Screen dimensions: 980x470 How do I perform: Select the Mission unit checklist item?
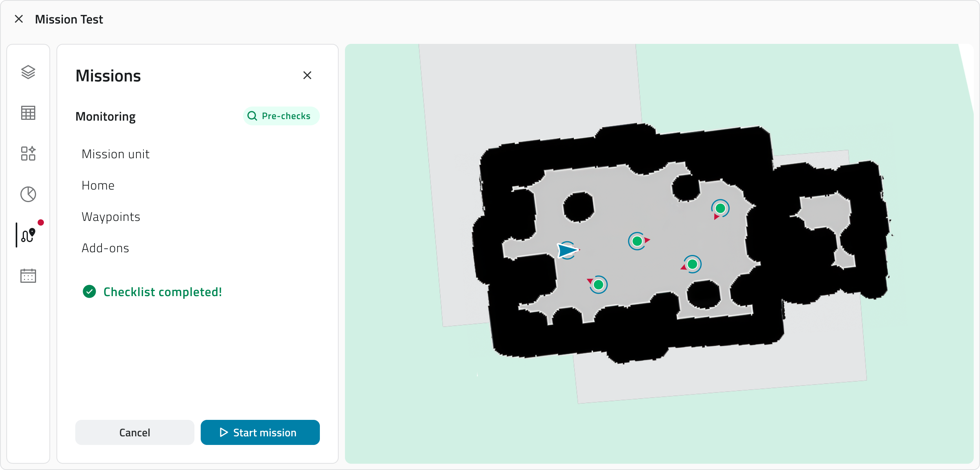pyautogui.click(x=116, y=154)
